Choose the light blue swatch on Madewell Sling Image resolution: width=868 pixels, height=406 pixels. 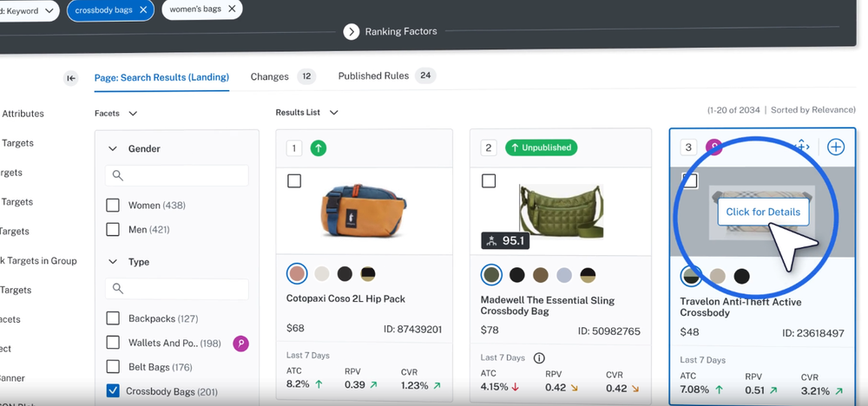(564, 274)
